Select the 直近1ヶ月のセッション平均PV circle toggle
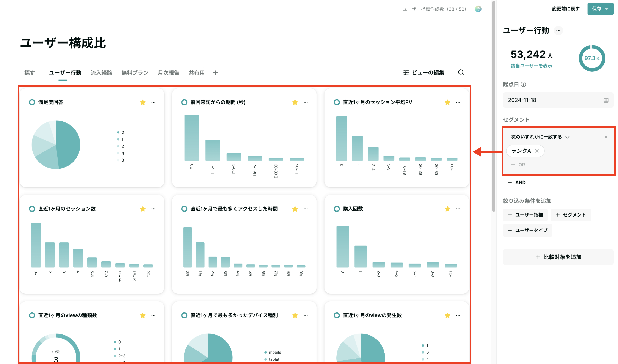Screen dimensions: 618x364 point(337,102)
